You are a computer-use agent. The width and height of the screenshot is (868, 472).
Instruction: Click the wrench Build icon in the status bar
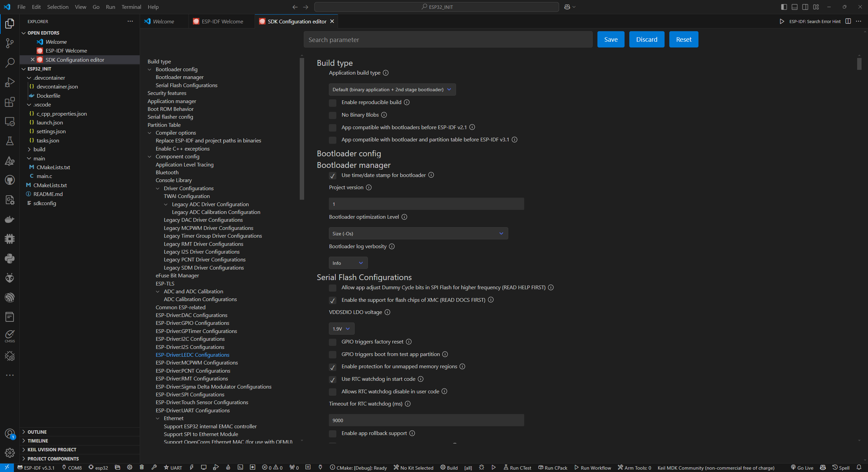pos(154,467)
